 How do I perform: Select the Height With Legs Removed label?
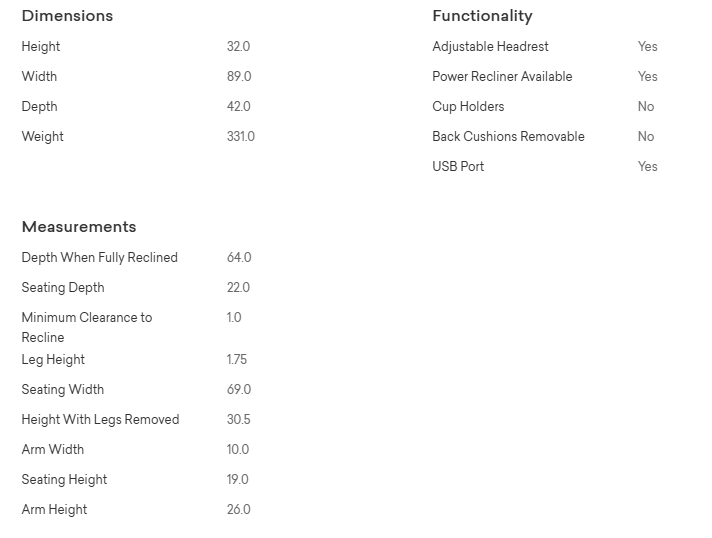101,420
